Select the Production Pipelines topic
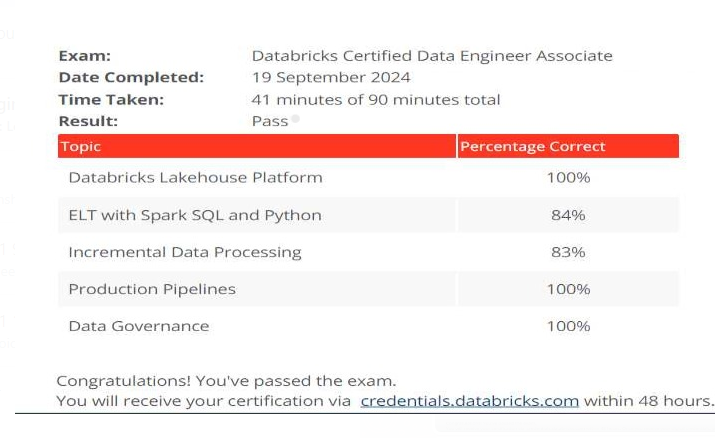The image size is (715, 438). tap(152, 289)
